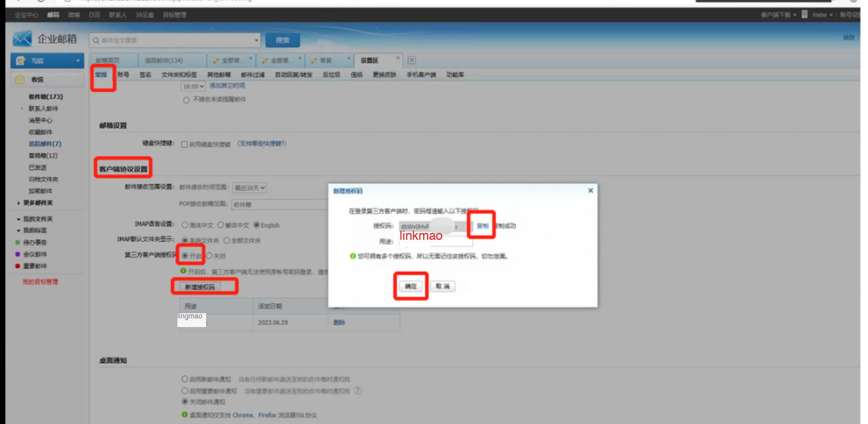Viewport: 868px width, 424px height.
Task: Open the arrow dropdown beside 写信
Action: (x=77, y=61)
